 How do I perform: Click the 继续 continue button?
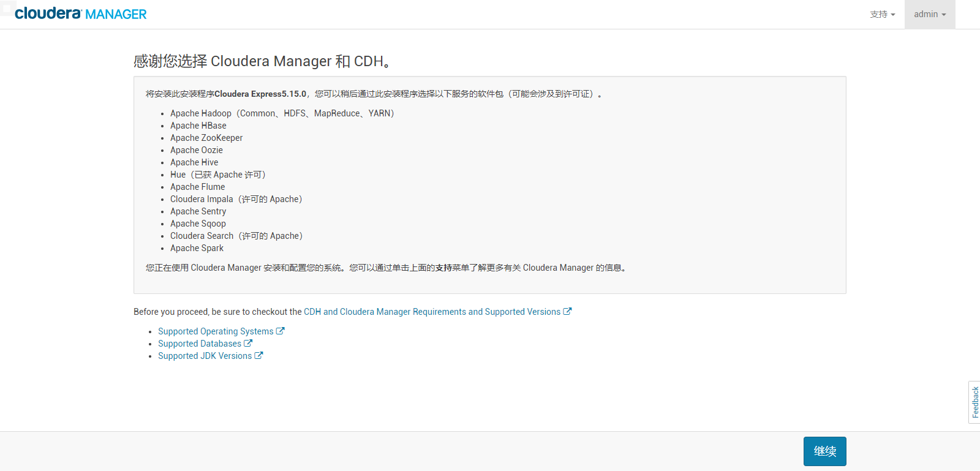pos(824,451)
